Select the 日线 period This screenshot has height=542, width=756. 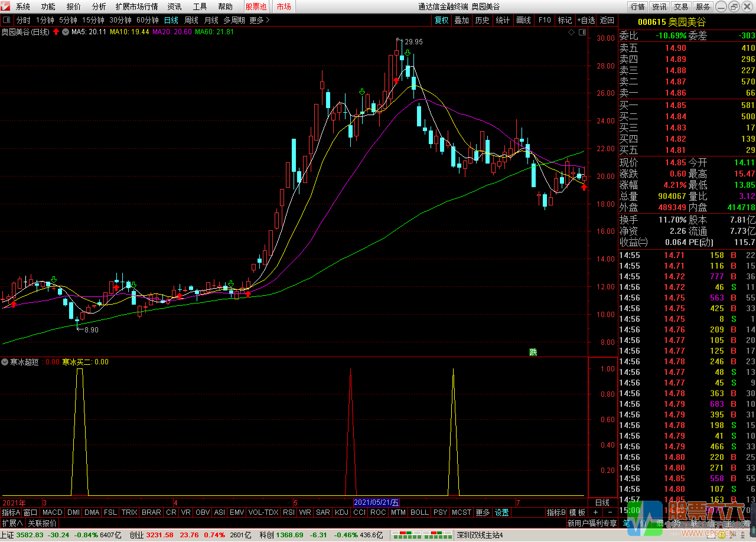(171, 20)
